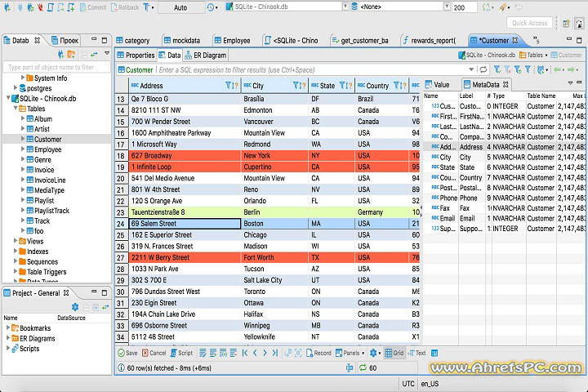Expand the Views tree node
Viewport: 588px width, 392px height.
pyautogui.click(x=16, y=240)
